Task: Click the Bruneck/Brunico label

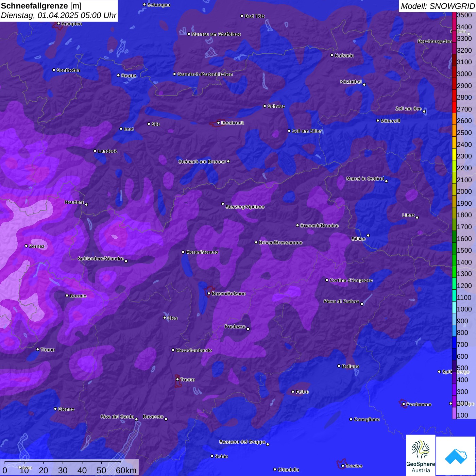Action: [x=319, y=225]
